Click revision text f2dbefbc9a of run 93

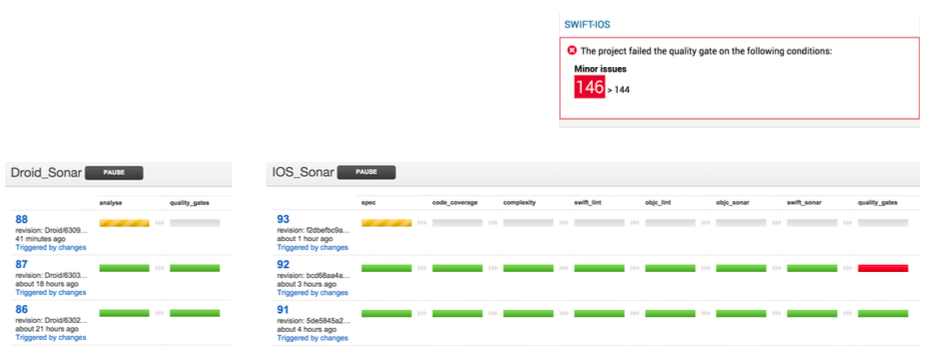(313, 230)
